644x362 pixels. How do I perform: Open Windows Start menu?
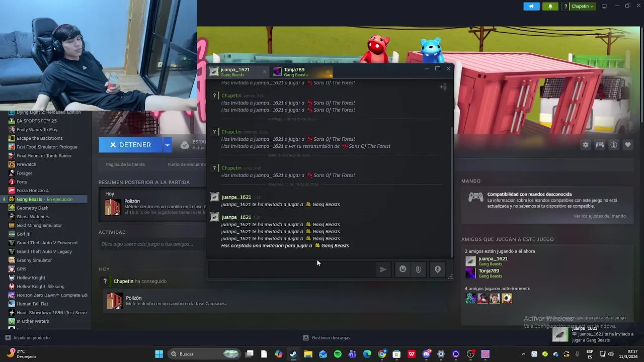coord(159,354)
